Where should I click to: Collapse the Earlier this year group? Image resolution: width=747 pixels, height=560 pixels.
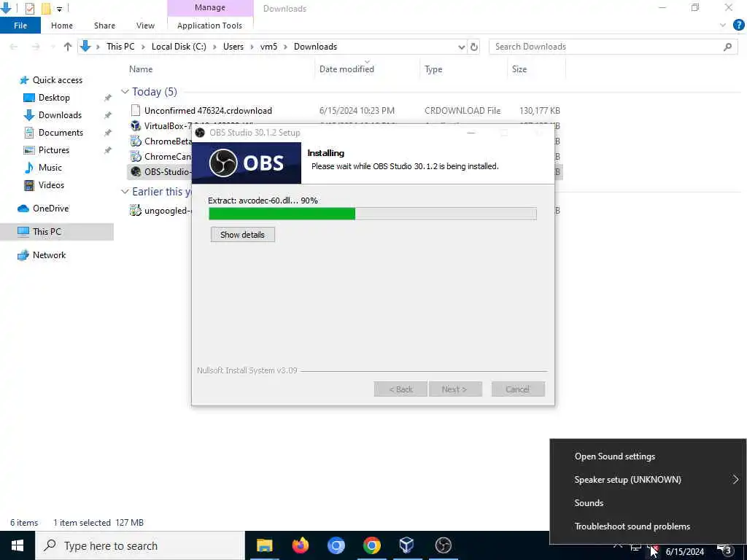(125, 192)
